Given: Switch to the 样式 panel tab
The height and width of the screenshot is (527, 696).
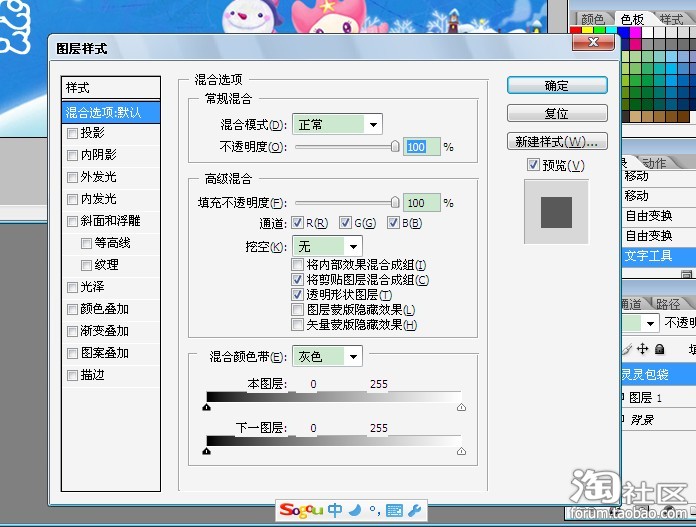Looking at the screenshot, I should [x=671, y=19].
